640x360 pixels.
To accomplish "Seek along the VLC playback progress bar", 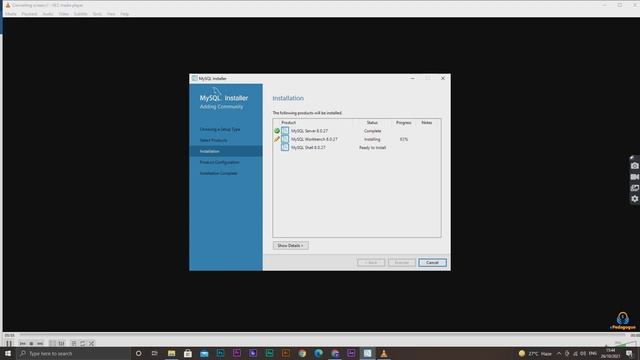I will pos(322,335).
